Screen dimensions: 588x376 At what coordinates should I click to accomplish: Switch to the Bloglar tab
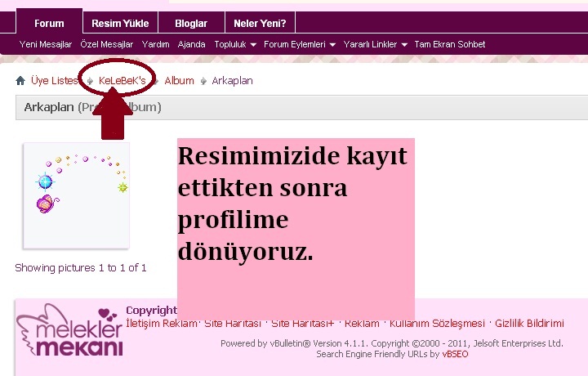pos(191,23)
